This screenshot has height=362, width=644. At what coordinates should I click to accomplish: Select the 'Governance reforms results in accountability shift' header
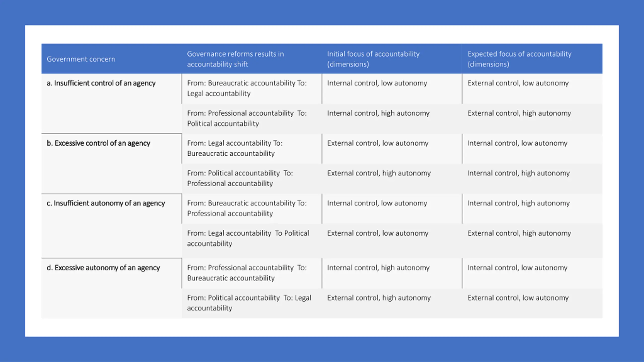point(235,59)
